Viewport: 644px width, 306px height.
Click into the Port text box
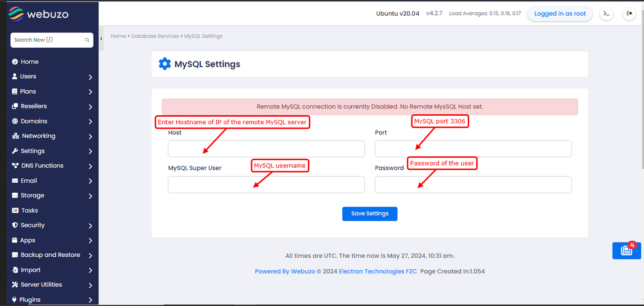click(473, 149)
